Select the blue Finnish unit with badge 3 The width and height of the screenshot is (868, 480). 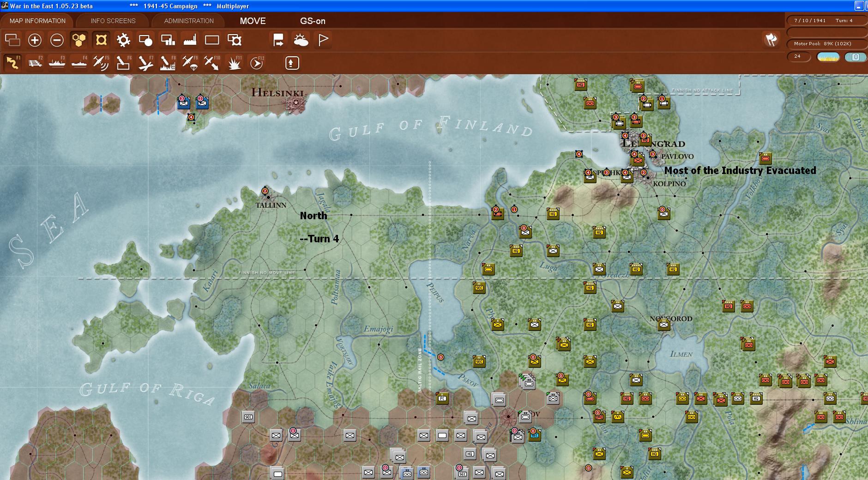[x=184, y=102]
